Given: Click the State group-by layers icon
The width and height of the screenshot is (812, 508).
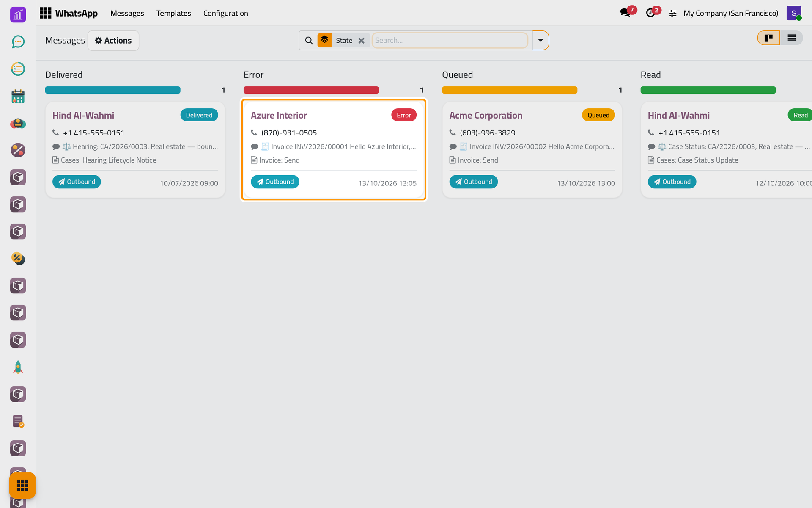Looking at the screenshot, I should (x=324, y=40).
